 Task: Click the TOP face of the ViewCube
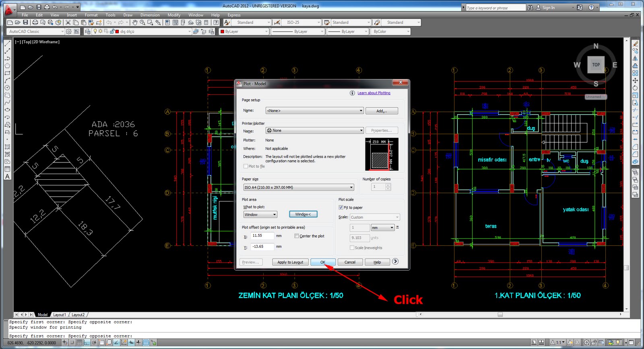596,65
